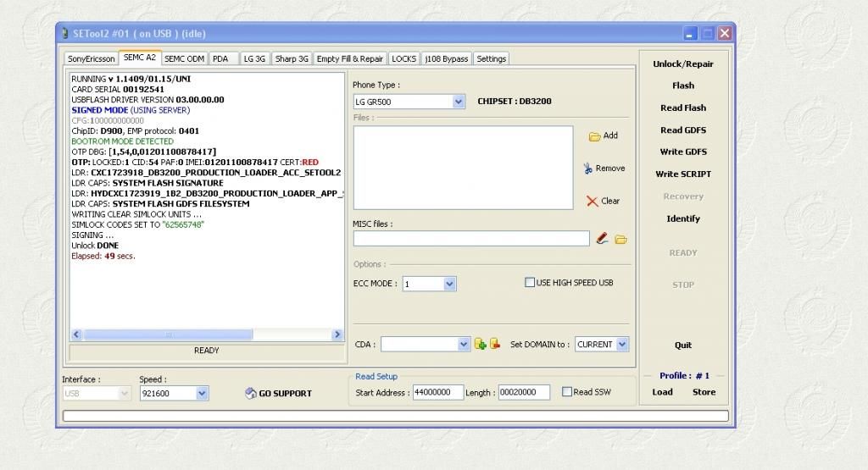Click the MISC files eraser icon
Viewport: 868px width, 470px height.
603,239
